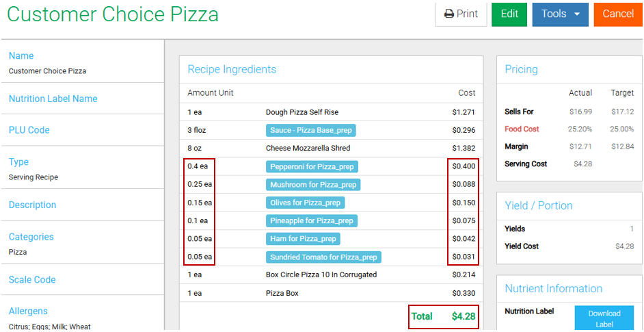Screen dimensions: 644x332
Task: Open the Pepperoni for Pizza_prep ingredient
Action: (x=312, y=166)
